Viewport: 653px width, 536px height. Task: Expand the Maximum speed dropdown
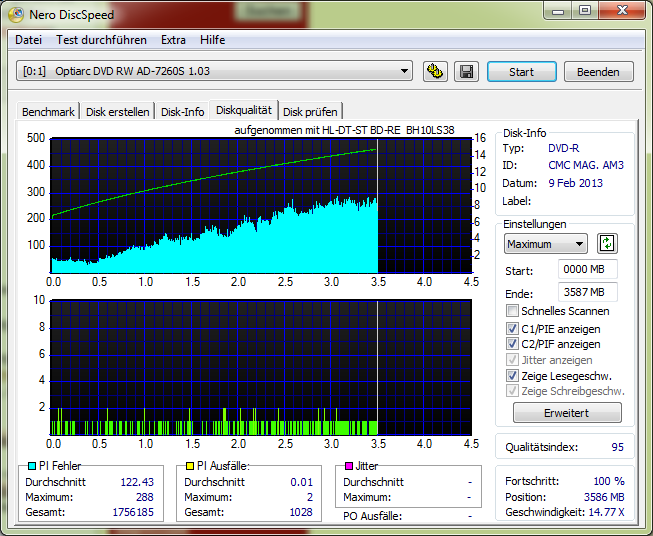coord(546,244)
